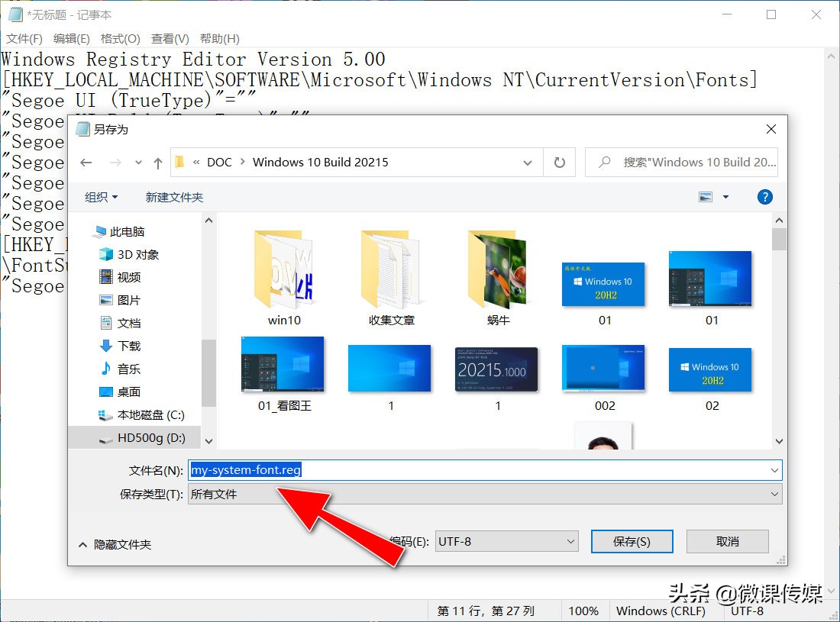Viewport: 840px width, 622px height.
Task: Click the 新建文件夹 button
Action: coord(174,196)
